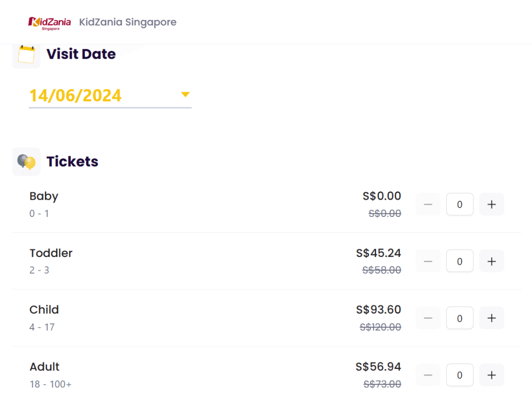Click the Child ticket quantity field

(x=460, y=318)
